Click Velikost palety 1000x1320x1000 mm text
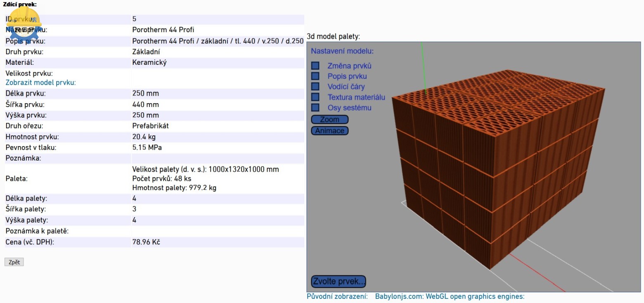The height and width of the screenshot is (303, 644). (x=206, y=170)
